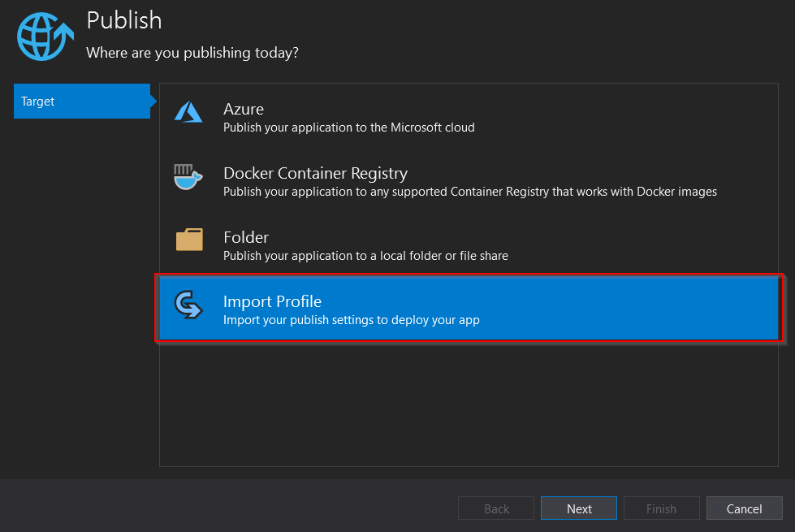The image size is (795, 532).
Task: Click the Folder publish target icon
Action: pyautogui.click(x=189, y=240)
